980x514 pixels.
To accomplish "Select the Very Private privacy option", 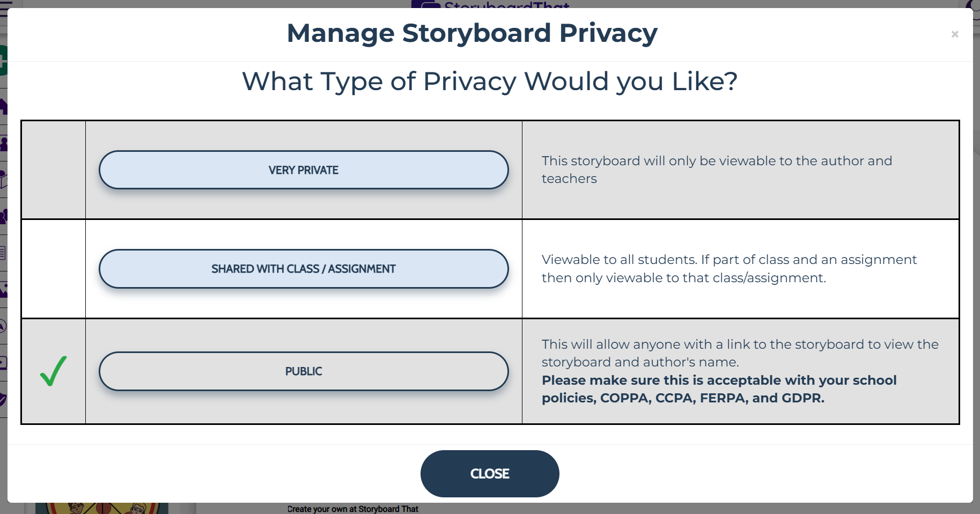I will (x=304, y=170).
